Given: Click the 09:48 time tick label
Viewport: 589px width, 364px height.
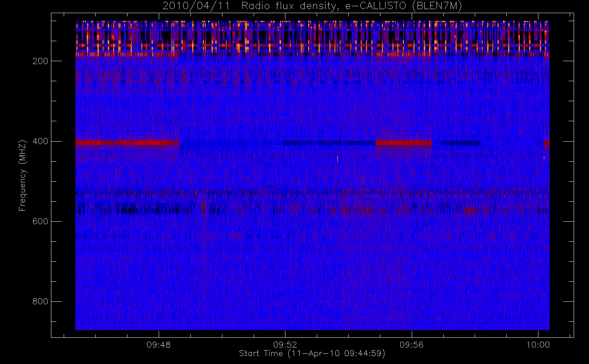Looking at the screenshot, I should pos(159,345).
